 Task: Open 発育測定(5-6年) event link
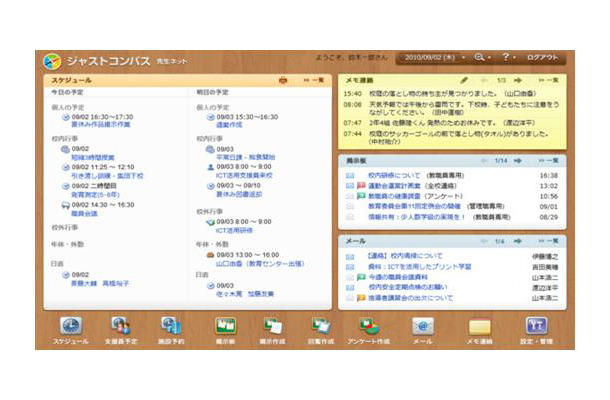point(95,195)
